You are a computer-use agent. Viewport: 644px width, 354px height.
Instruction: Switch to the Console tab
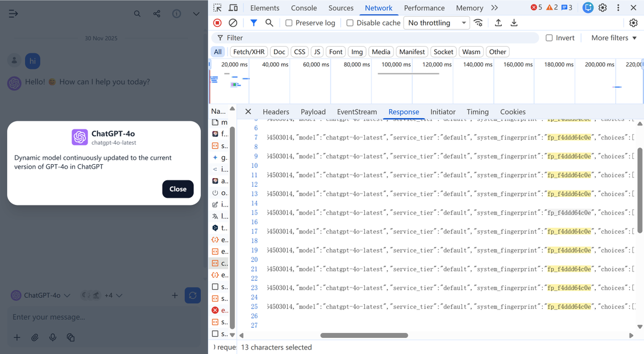(x=304, y=8)
